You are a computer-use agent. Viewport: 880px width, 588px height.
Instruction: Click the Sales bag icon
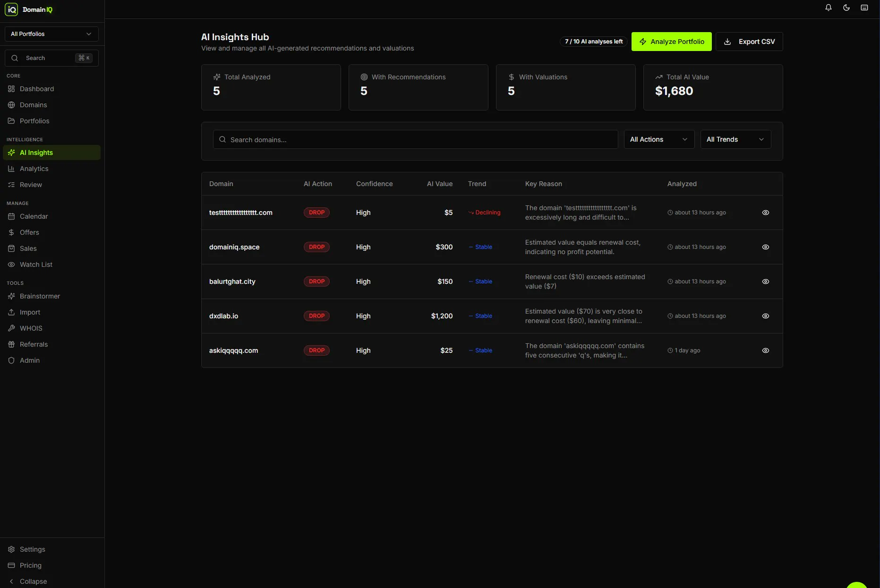(11, 248)
